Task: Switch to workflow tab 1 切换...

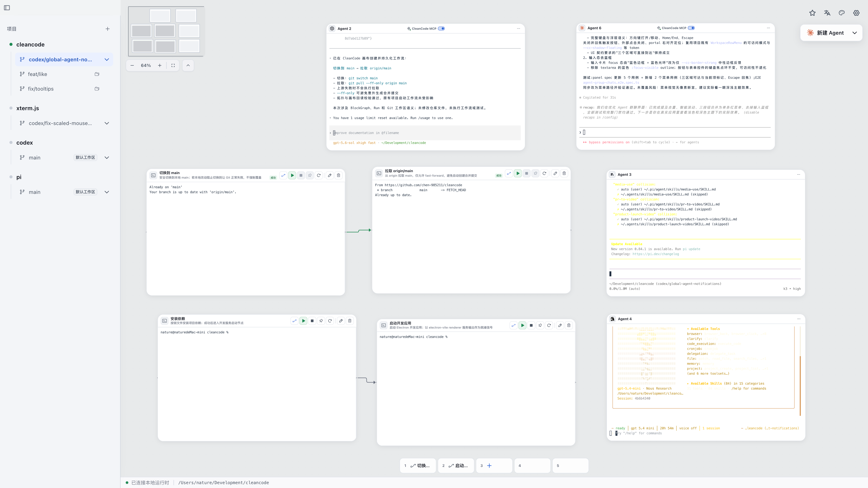Action: pyautogui.click(x=418, y=466)
